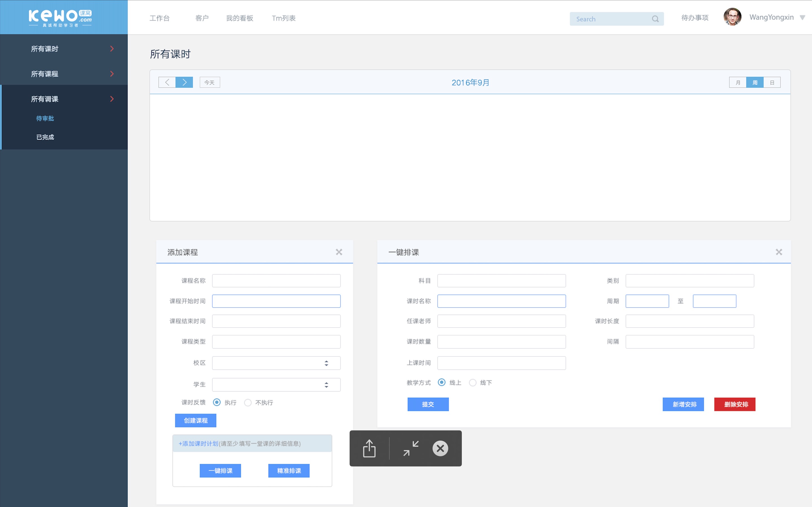Switch calendar to 月 view
The image size is (812, 507).
(x=738, y=83)
